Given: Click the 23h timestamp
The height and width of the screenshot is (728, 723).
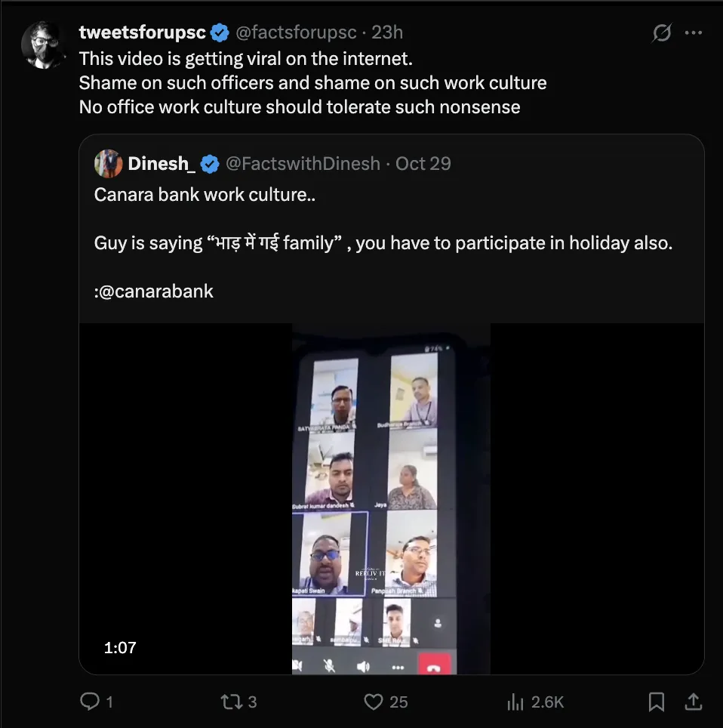Looking at the screenshot, I should [388, 32].
